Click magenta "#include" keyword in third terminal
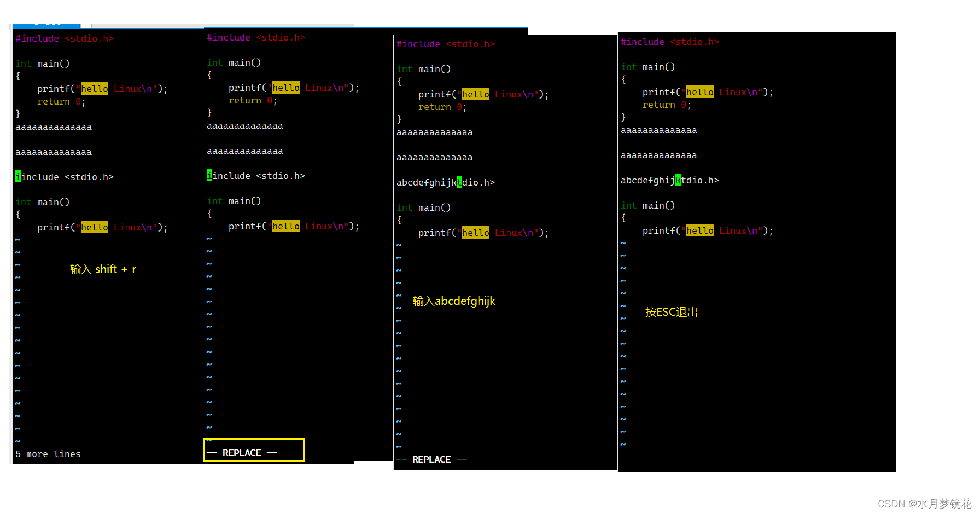Image resolution: width=980 pixels, height=514 pixels. [x=418, y=44]
